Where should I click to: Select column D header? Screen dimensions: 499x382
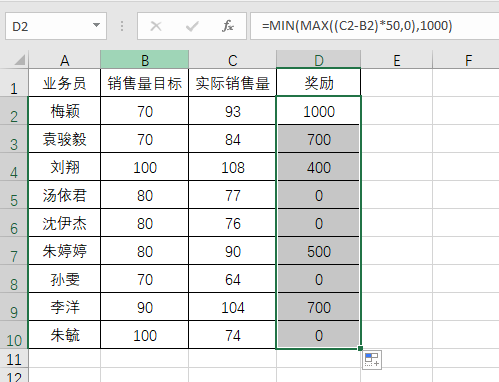click(x=319, y=60)
